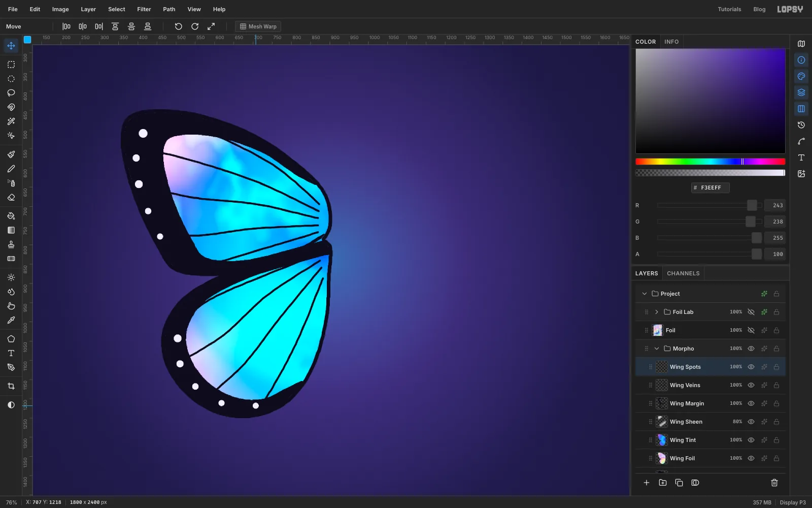Collapse the Project group
The height and width of the screenshot is (508, 812).
coord(645,294)
